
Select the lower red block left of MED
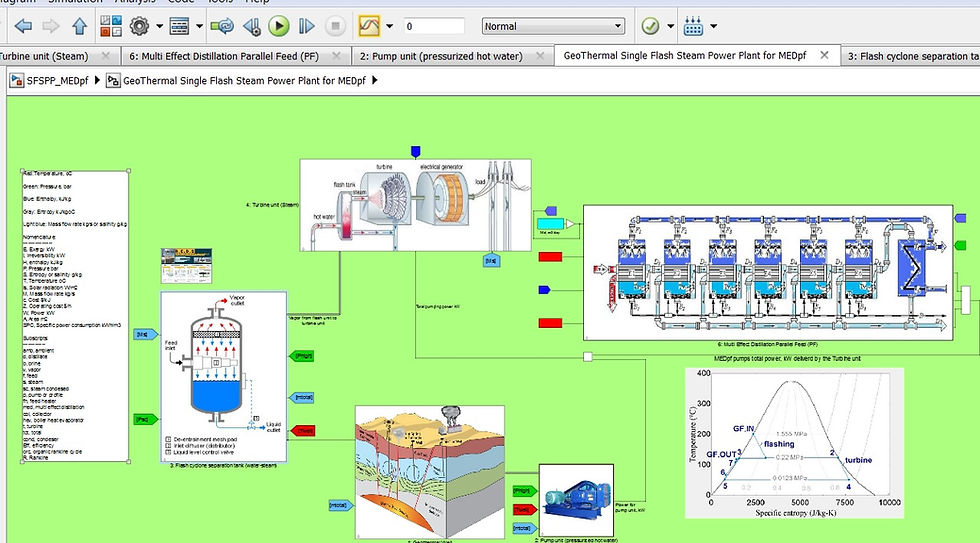point(551,323)
